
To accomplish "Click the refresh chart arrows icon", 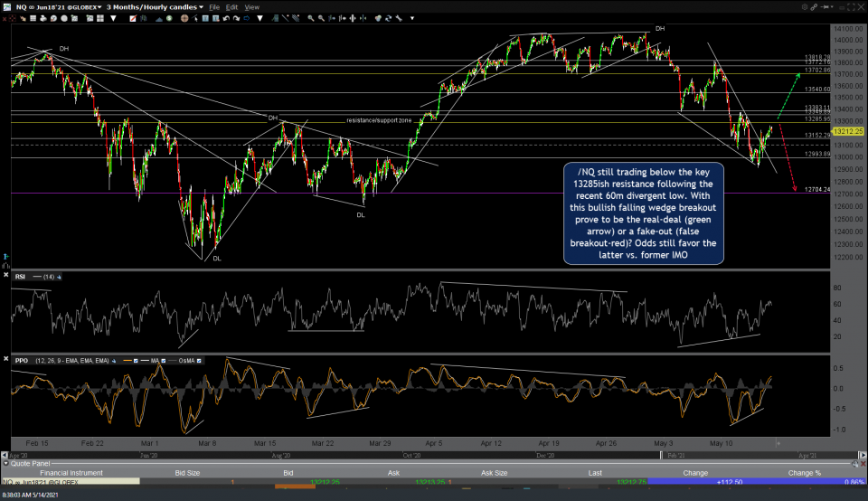I will (388, 18).
